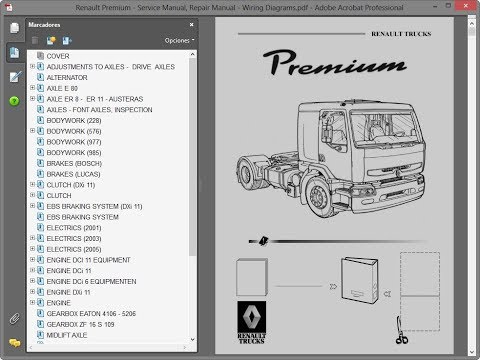Expand ADJUSTMENTS TO AXLES bookmark
This screenshot has width=480, height=360.
32,66
